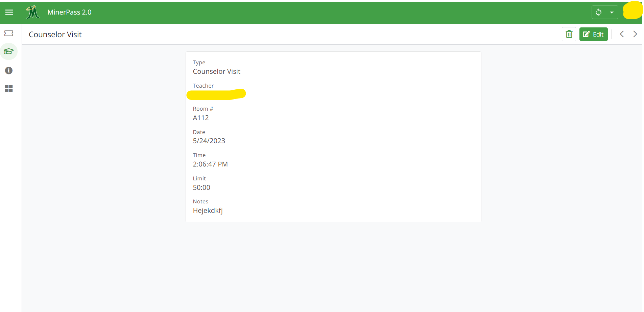Click the Limit field label
Image resolution: width=644 pixels, height=312 pixels.
click(x=199, y=179)
